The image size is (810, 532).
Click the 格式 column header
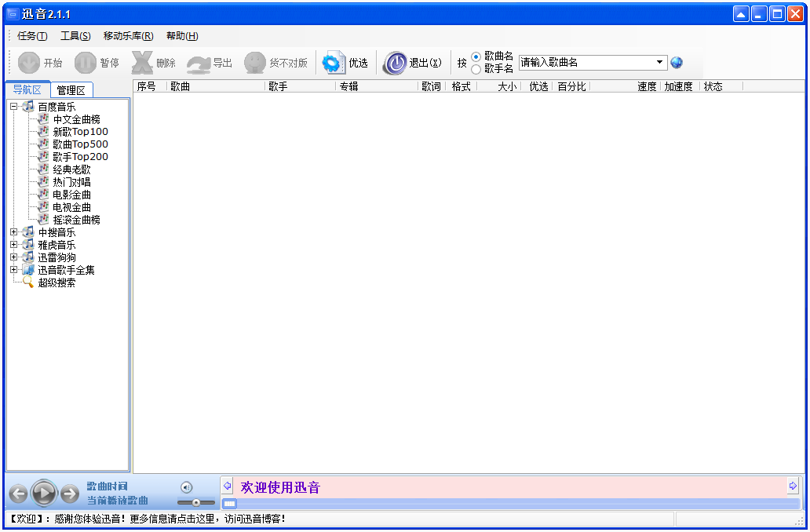point(462,86)
